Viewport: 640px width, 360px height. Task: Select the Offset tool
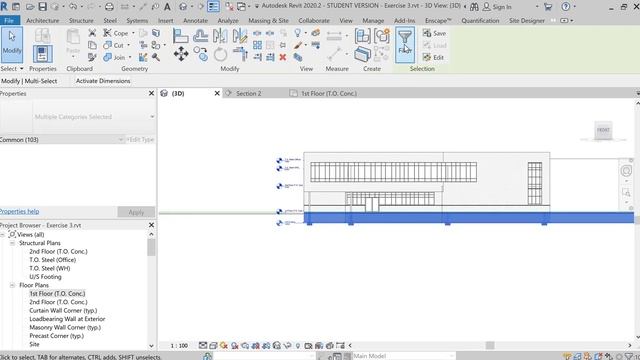[x=200, y=36]
